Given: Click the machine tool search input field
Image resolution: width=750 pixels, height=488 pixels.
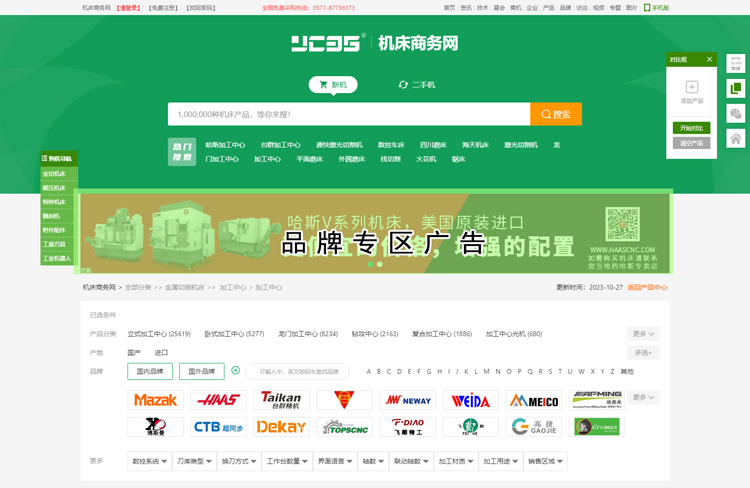Looking at the screenshot, I should pyautogui.click(x=348, y=114).
